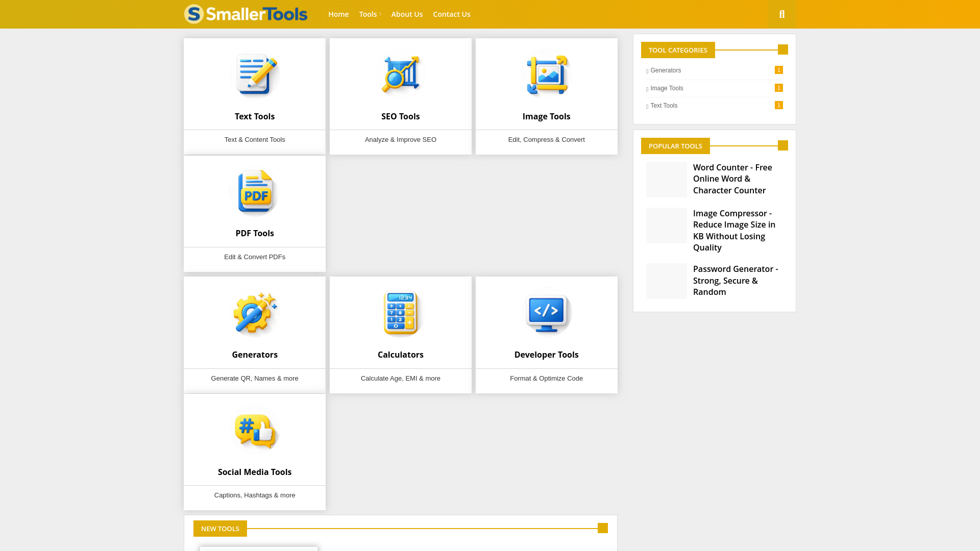980x551 pixels.
Task: Click the count badge beside Image Tools category
Action: point(779,88)
